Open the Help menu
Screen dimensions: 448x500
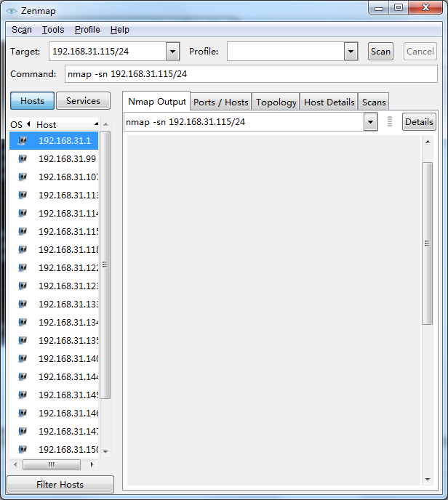tap(120, 30)
